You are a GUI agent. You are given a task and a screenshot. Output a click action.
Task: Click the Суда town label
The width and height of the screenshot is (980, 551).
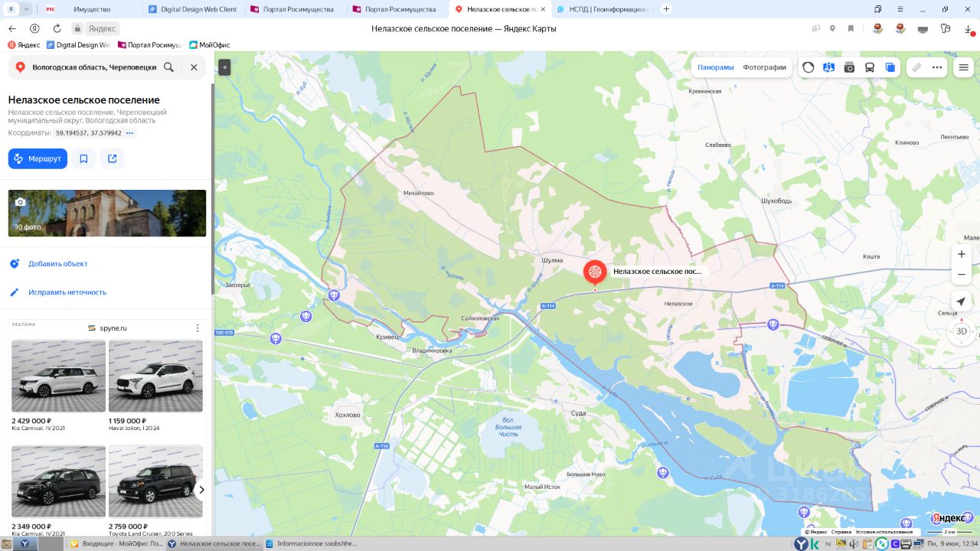tap(579, 413)
